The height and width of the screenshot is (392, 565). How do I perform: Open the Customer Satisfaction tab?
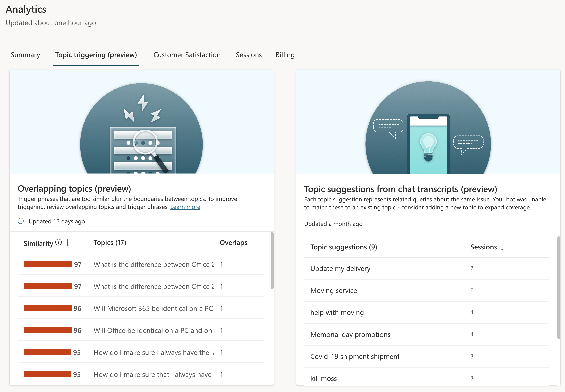click(187, 55)
